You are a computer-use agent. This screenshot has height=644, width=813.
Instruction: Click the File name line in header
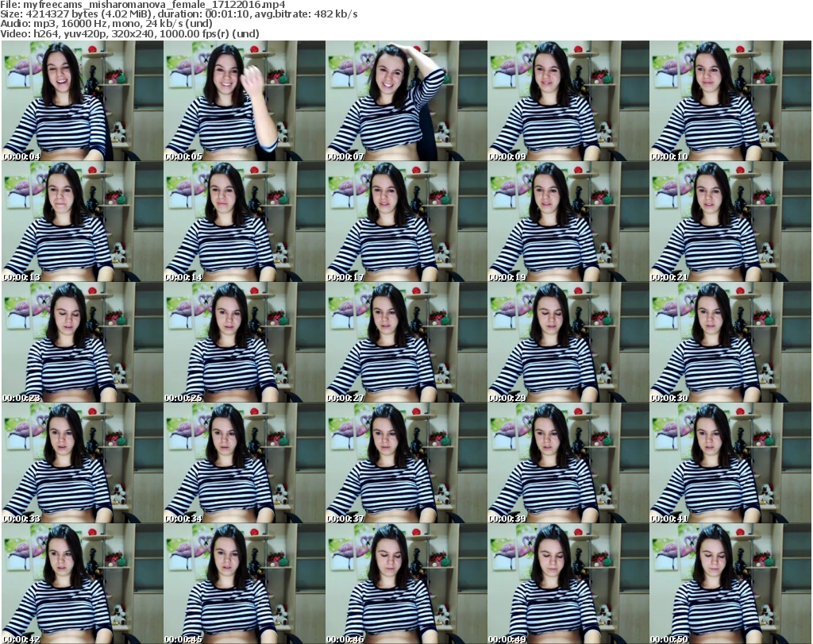(144, 5)
